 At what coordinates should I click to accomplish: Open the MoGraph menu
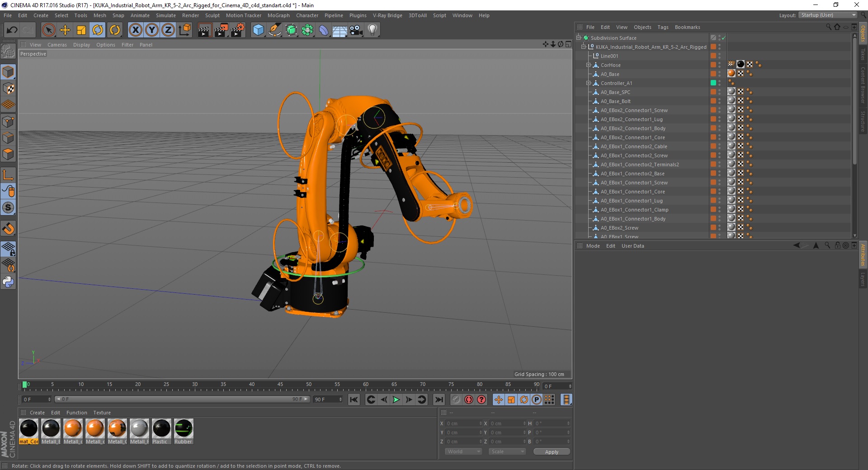(278, 15)
